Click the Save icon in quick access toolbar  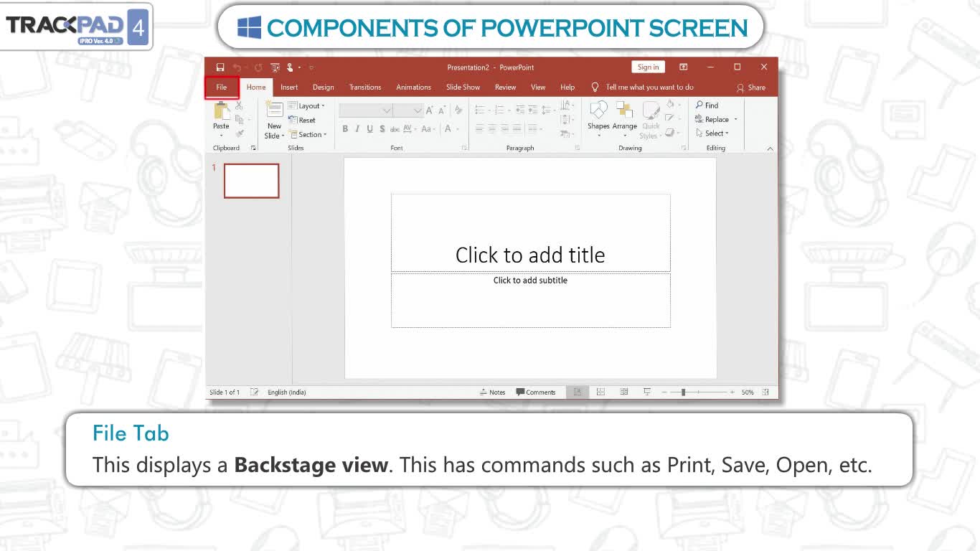[220, 67]
